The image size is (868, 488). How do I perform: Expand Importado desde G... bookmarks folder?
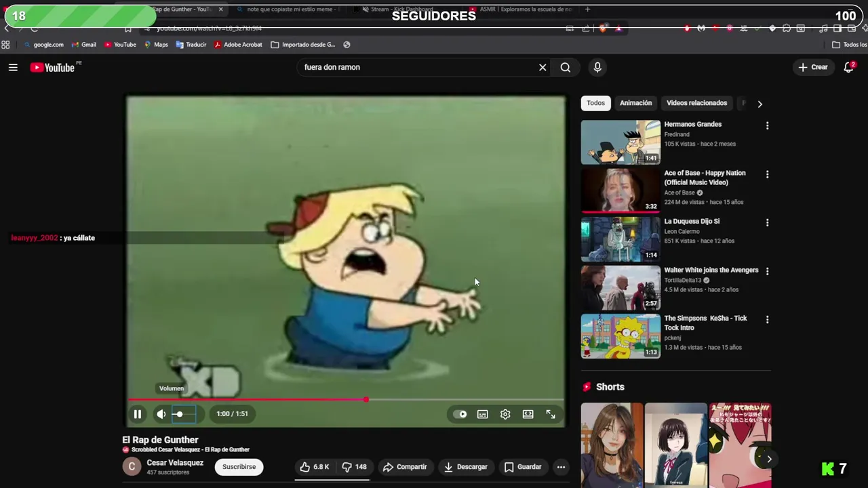pos(302,45)
